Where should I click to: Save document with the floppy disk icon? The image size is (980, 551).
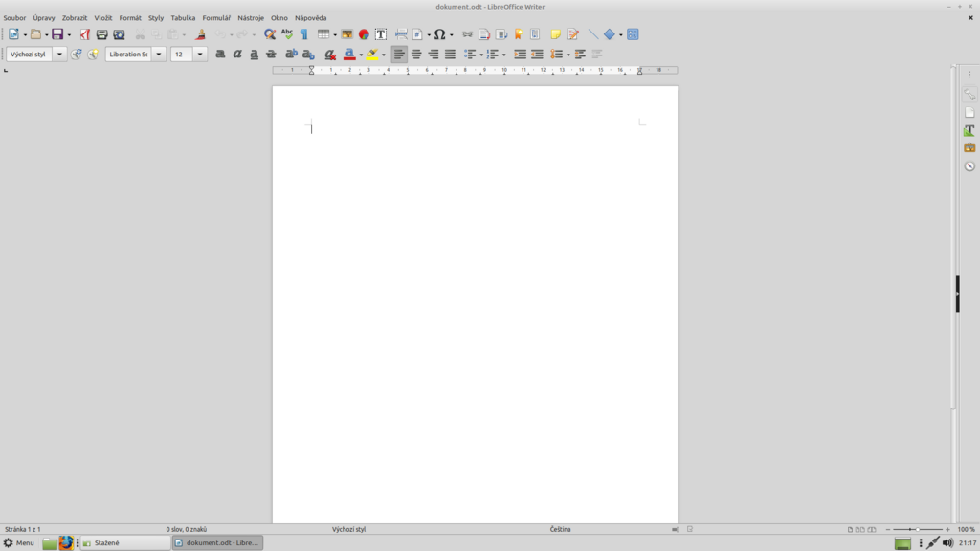(x=57, y=34)
